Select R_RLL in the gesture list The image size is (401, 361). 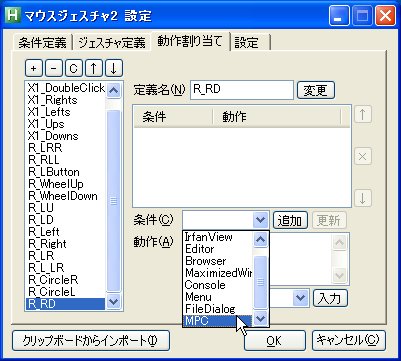(66, 160)
